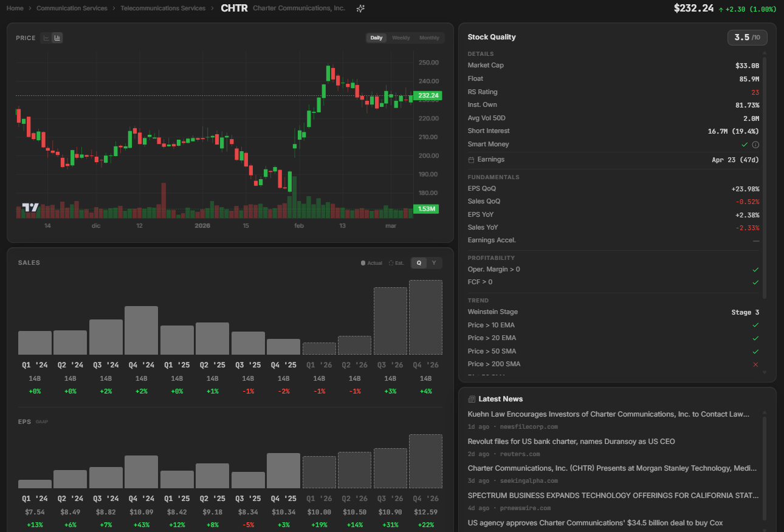Click the Price > 20 EMA checkmark
Screen dimensions: 784x532
pyautogui.click(x=755, y=338)
